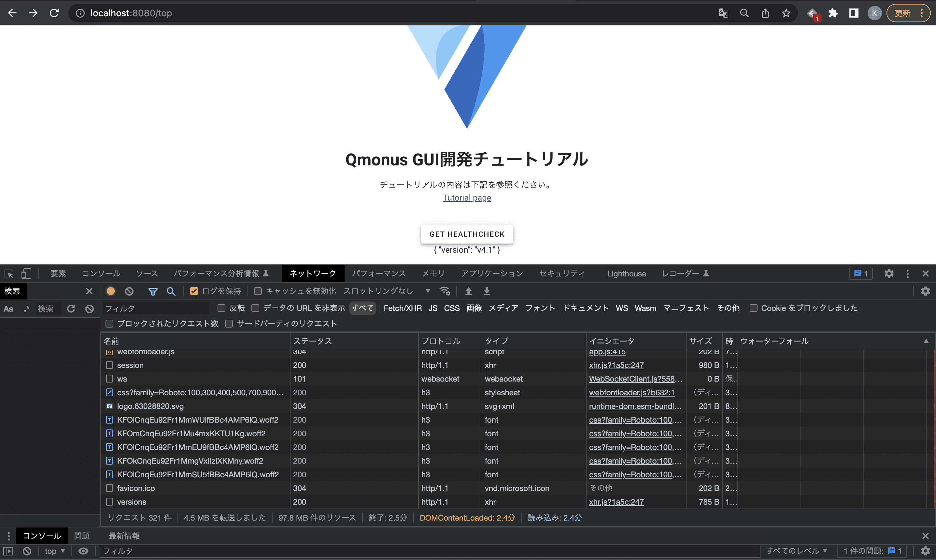Click the 検索 text input in search pane
This screenshot has height=560, width=936.
point(48,309)
